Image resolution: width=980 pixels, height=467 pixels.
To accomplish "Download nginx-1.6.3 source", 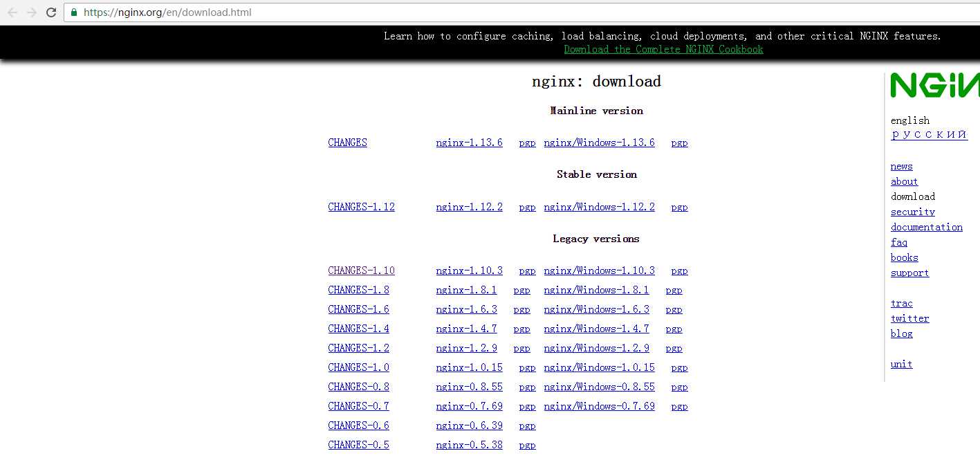I will click(466, 309).
